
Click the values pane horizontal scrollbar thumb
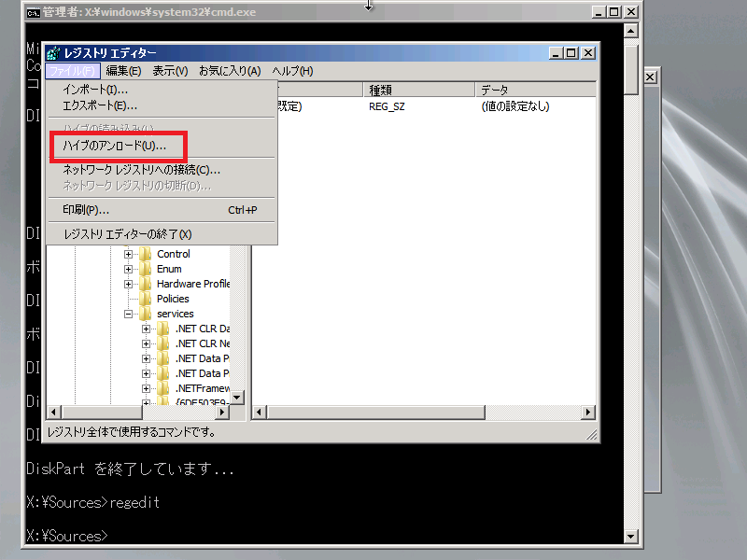(375, 413)
